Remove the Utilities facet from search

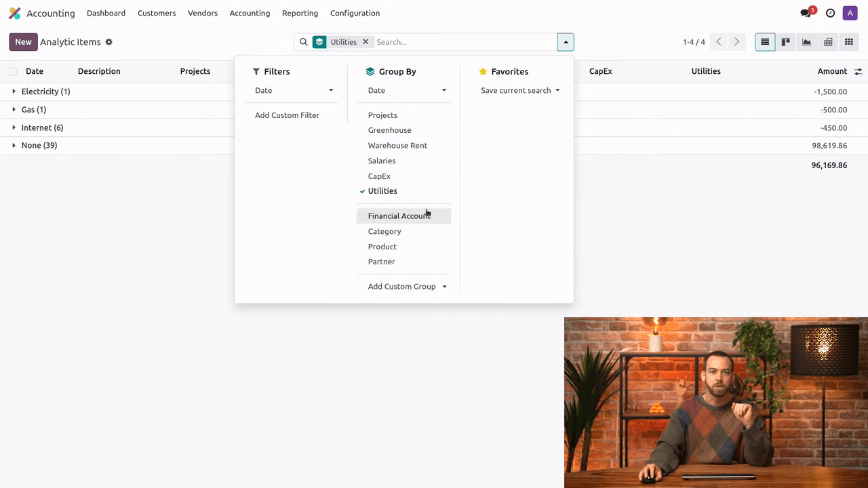point(366,42)
